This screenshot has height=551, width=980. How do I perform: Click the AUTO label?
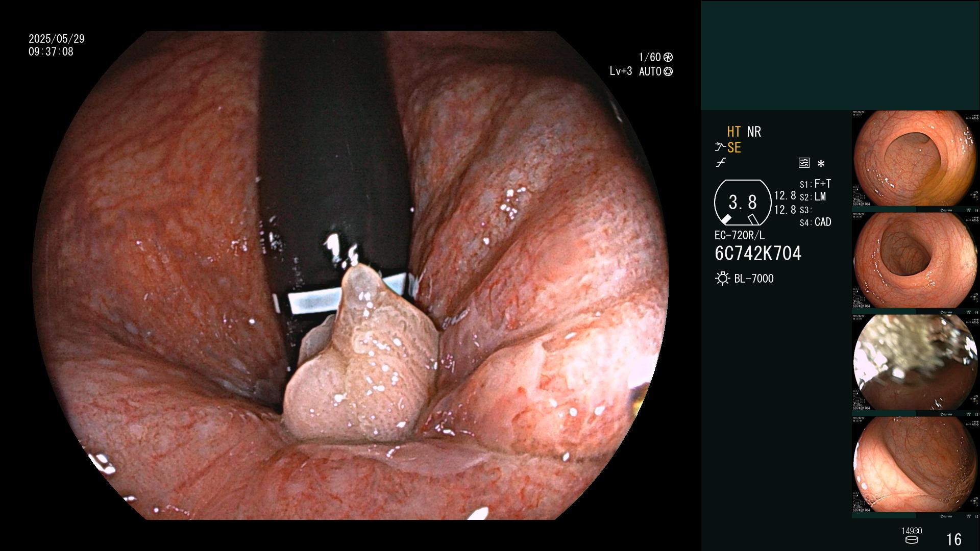click(x=650, y=71)
